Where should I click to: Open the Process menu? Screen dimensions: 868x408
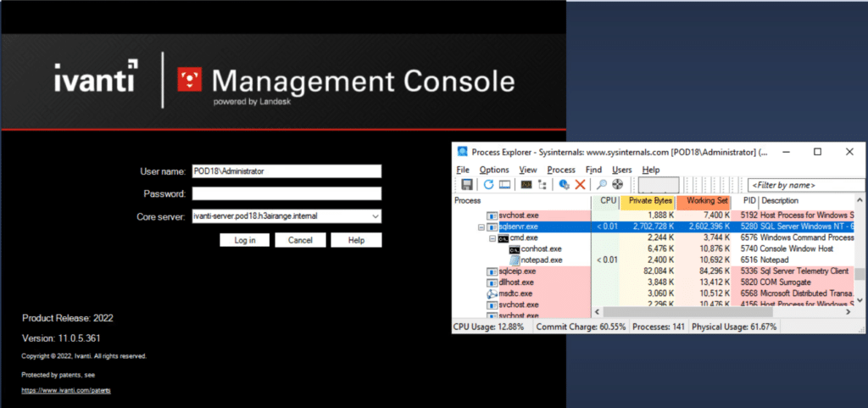(561, 170)
